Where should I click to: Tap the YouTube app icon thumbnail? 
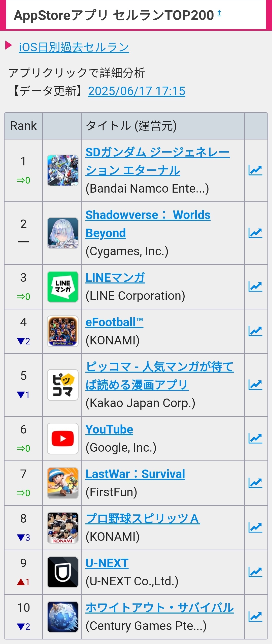point(63,439)
